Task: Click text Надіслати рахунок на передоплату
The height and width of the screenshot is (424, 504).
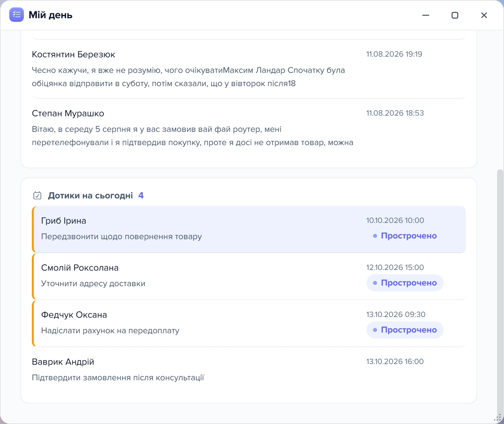Action: pyautogui.click(x=110, y=331)
